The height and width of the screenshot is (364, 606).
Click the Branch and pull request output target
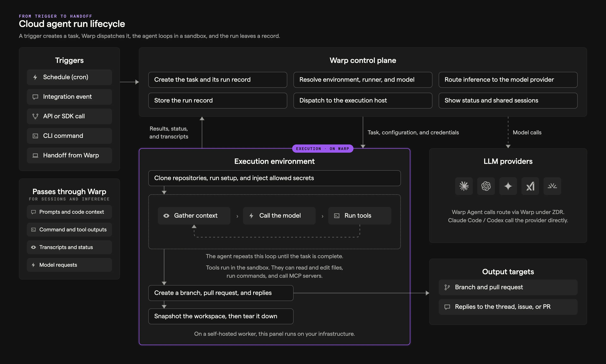pos(508,288)
